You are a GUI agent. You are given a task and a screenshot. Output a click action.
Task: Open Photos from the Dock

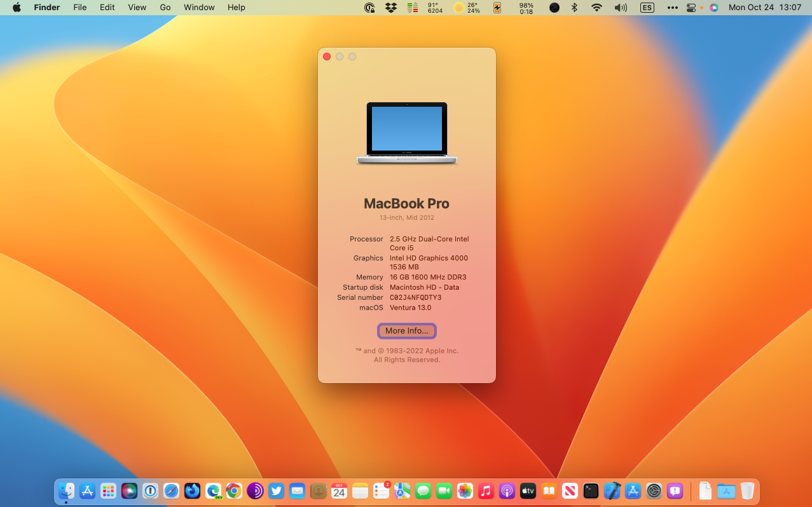pos(465,490)
